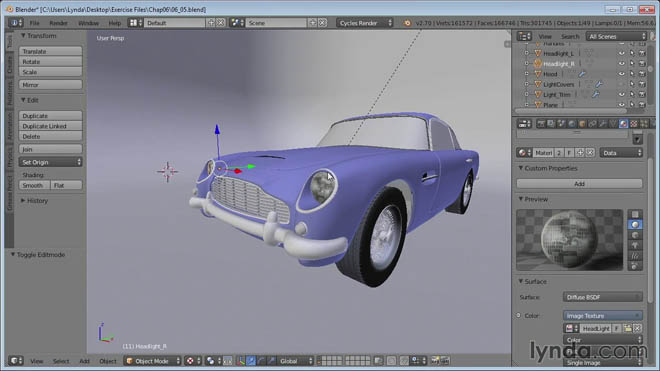Viewport: 660px width, 371px height.
Task: Open the Diffuse BSDF surface dropdown
Action: 603,297
